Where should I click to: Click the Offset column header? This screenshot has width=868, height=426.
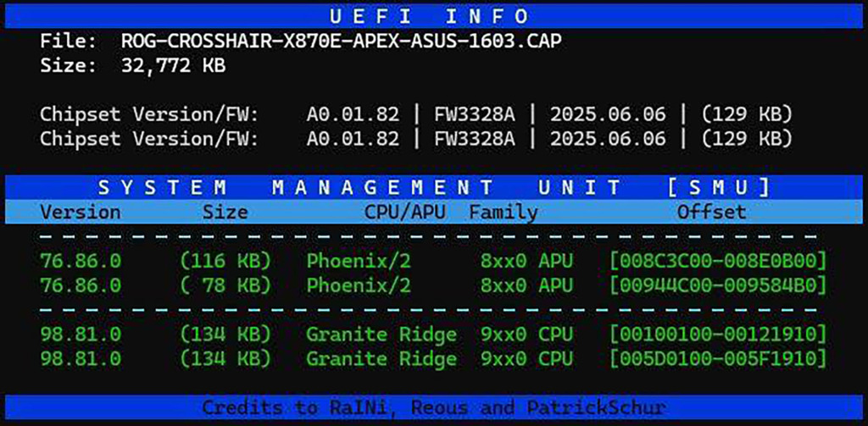pos(711,212)
